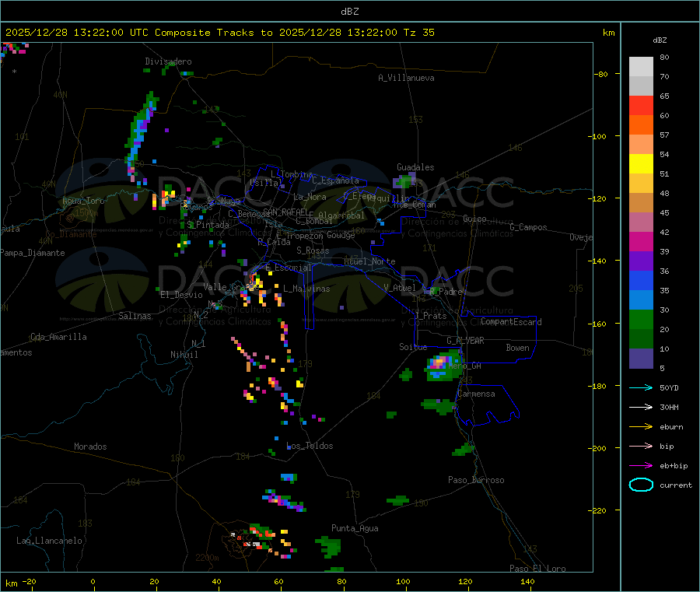Click the light blue 30–35 dBZ swatch
Viewport: 700px width, 592px height.
tap(641, 300)
